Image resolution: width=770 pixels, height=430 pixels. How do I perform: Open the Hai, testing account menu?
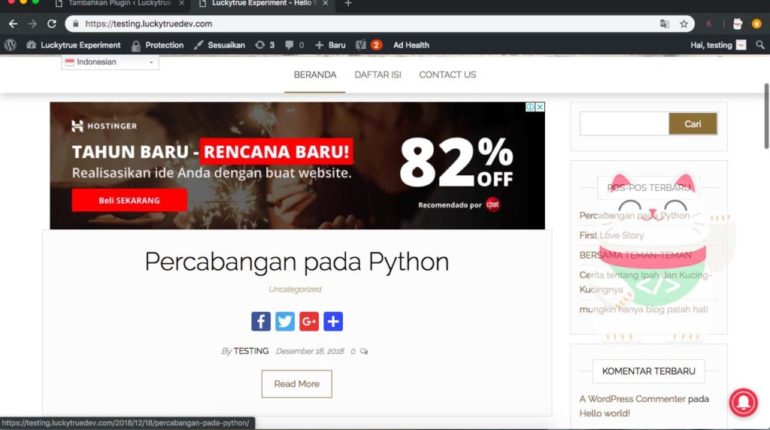point(717,45)
